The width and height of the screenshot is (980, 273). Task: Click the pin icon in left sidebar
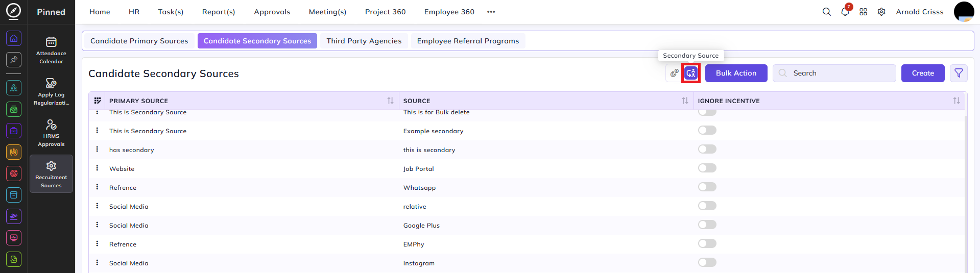[14, 60]
